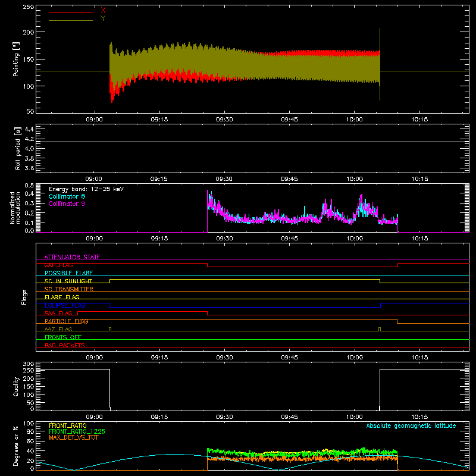The height and width of the screenshot is (476, 476).
Task: Click "09:30" time label below Roll period plot
Action: pos(224,179)
